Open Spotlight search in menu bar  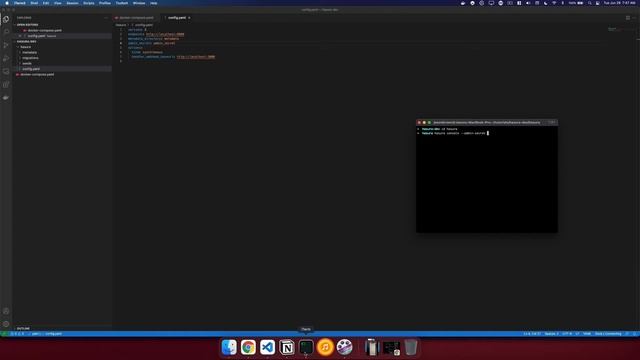tap(589, 3)
